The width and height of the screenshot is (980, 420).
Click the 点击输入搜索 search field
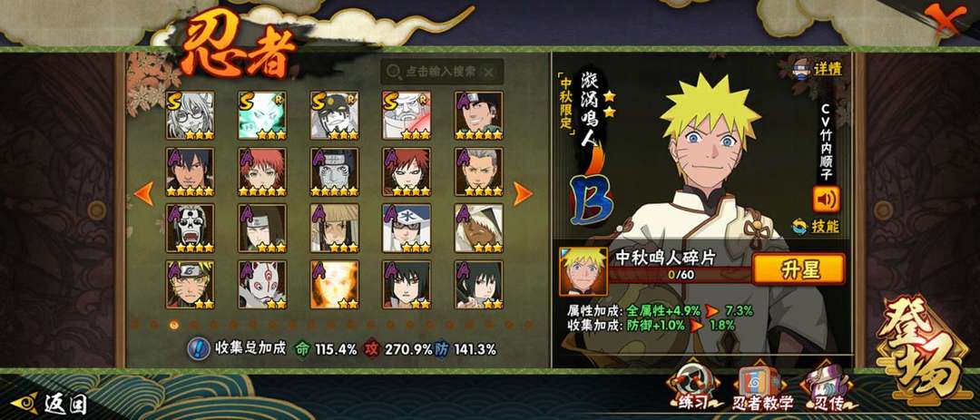point(442,72)
